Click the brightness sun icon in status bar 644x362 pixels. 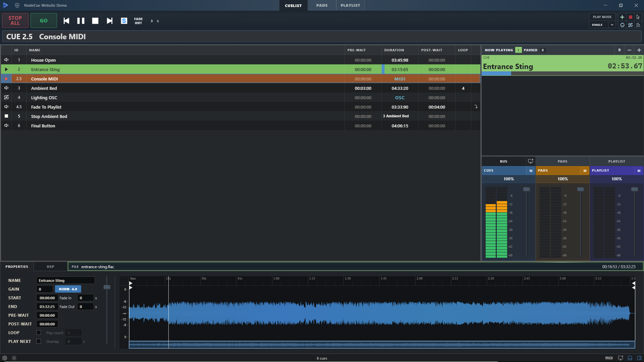coord(14,358)
